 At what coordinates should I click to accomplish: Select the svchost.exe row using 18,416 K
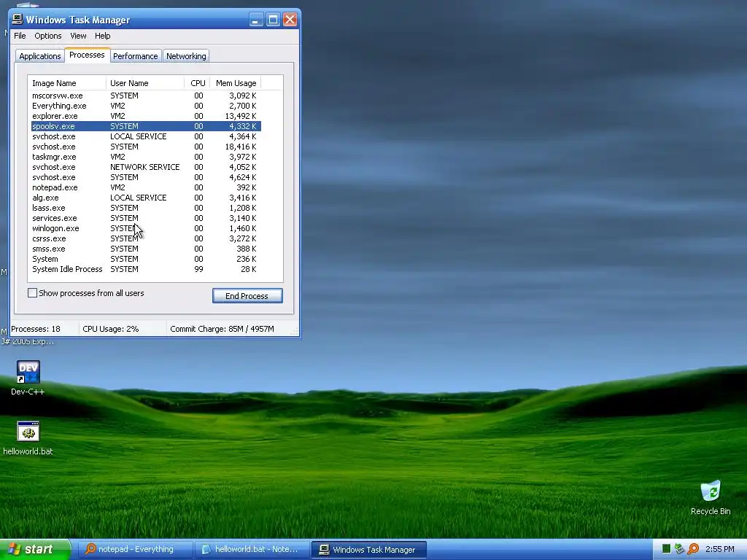[146, 147]
